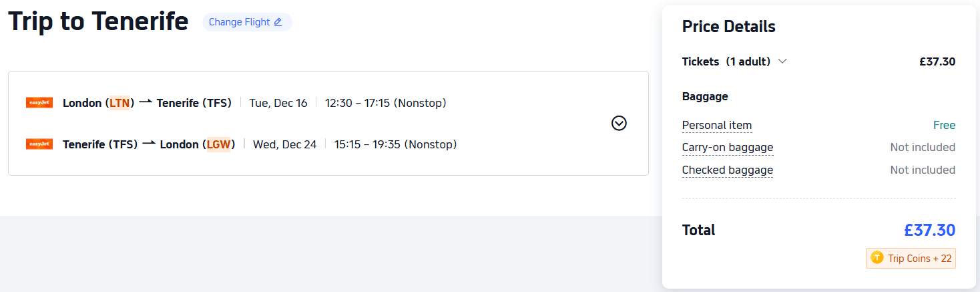980x292 pixels.
Task: Click the Wed, Dec 24 return date
Action: (284, 144)
